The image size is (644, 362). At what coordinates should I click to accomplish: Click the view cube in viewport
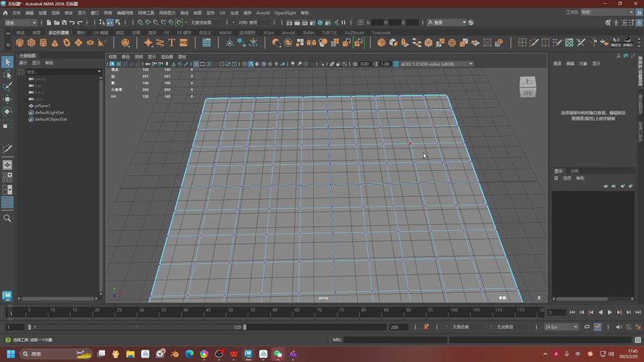[528, 87]
